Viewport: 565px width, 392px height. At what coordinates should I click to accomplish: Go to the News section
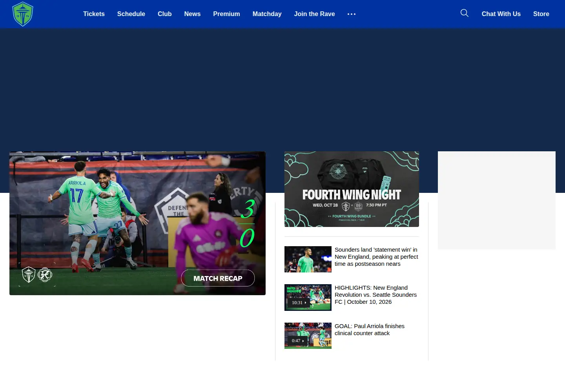[192, 14]
